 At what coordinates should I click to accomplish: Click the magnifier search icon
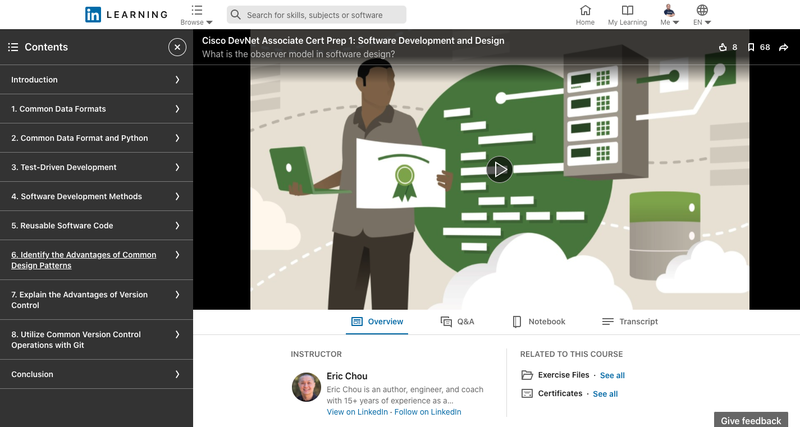tap(235, 15)
